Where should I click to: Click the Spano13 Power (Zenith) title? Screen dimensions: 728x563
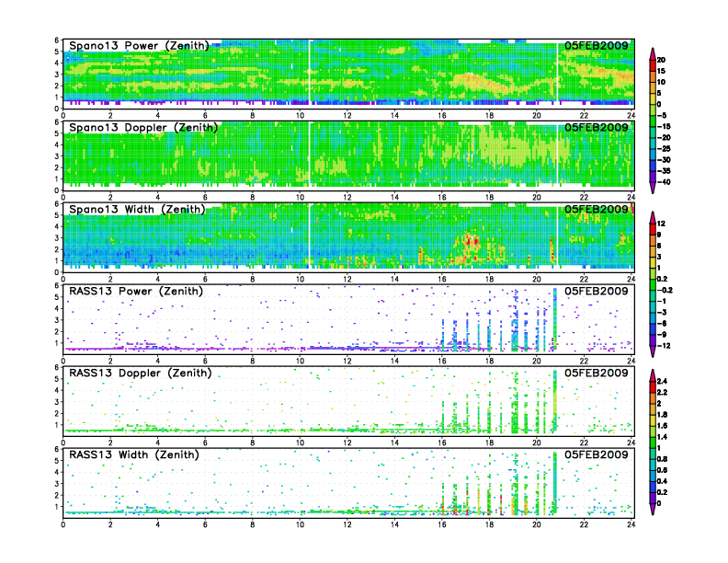coord(139,45)
